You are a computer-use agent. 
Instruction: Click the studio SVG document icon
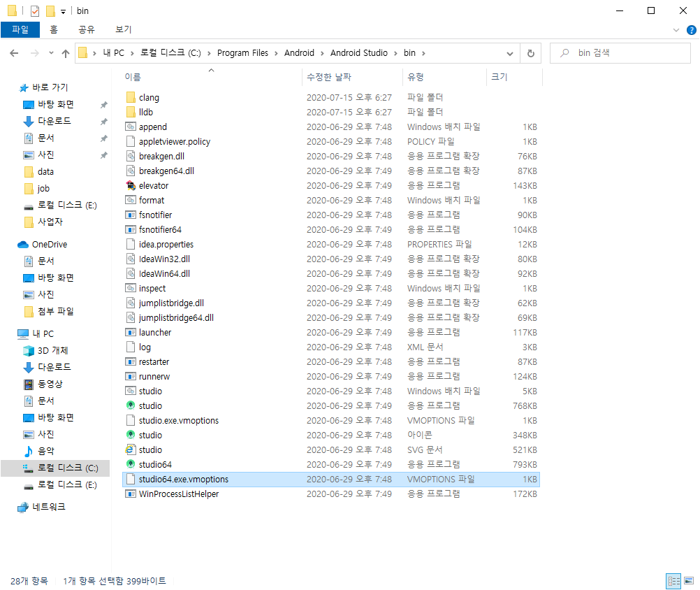pyautogui.click(x=131, y=449)
